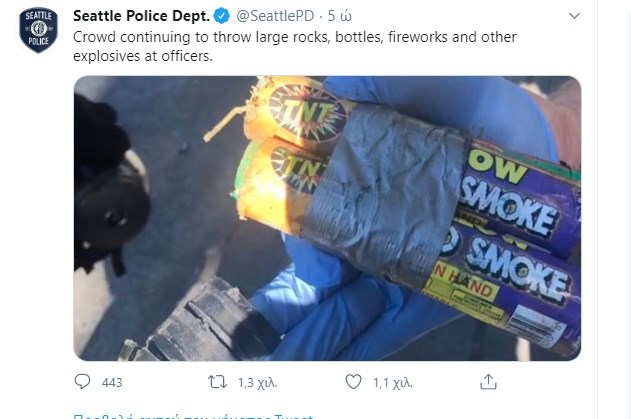
Task: Expand the tweet options chevron menu
Action: click(x=574, y=16)
